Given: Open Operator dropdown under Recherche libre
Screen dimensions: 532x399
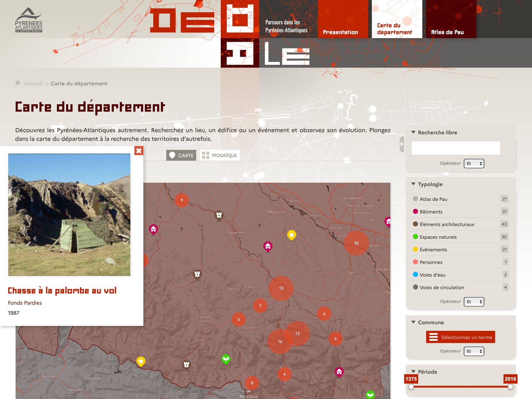Looking at the screenshot, I should [x=474, y=164].
